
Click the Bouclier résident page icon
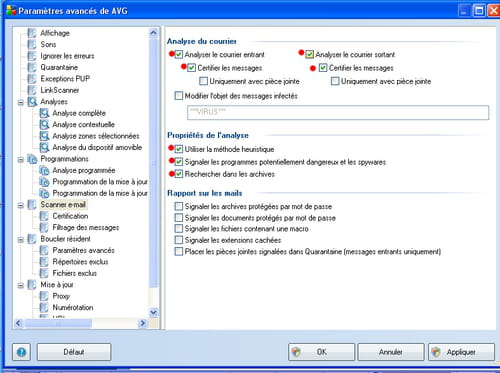click(x=32, y=239)
